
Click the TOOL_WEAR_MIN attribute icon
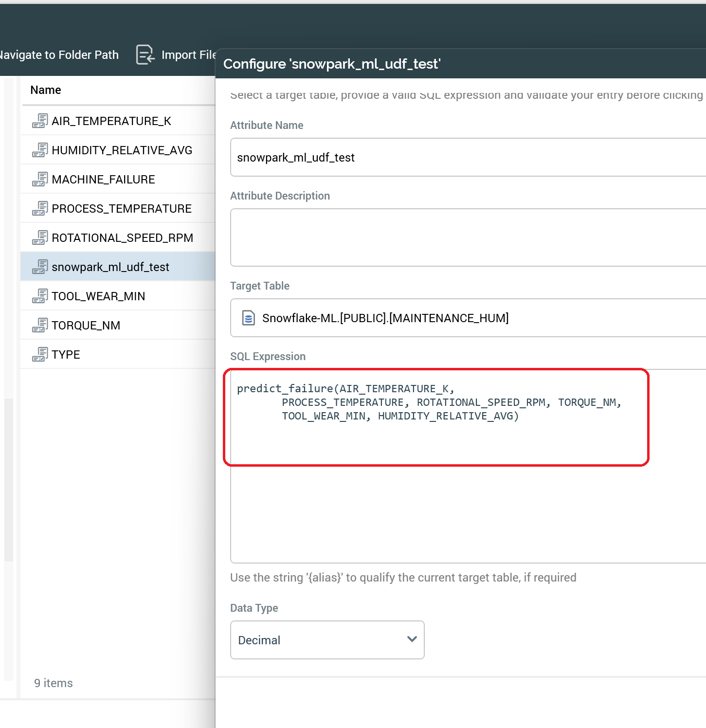coord(40,296)
